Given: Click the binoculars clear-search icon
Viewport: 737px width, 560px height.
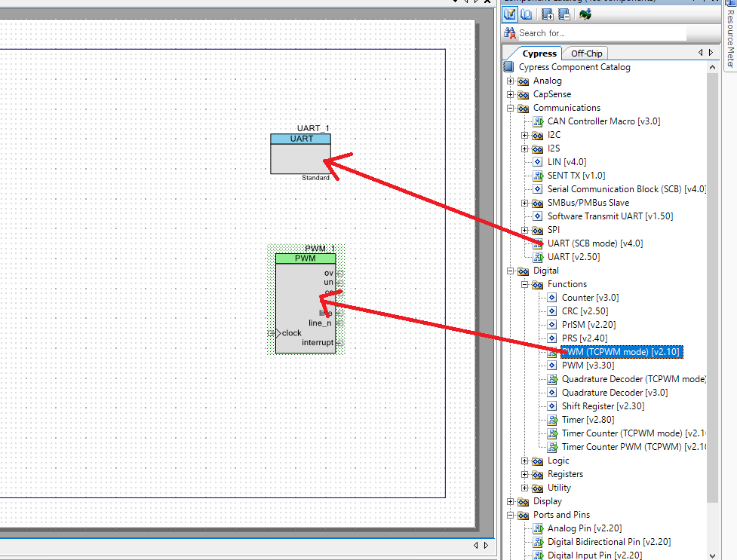Looking at the screenshot, I should click(x=509, y=33).
